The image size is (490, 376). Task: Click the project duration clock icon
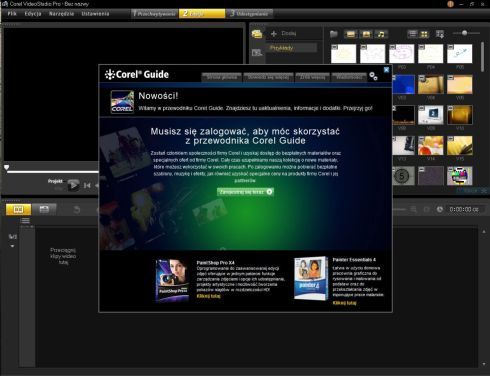(x=440, y=209)
